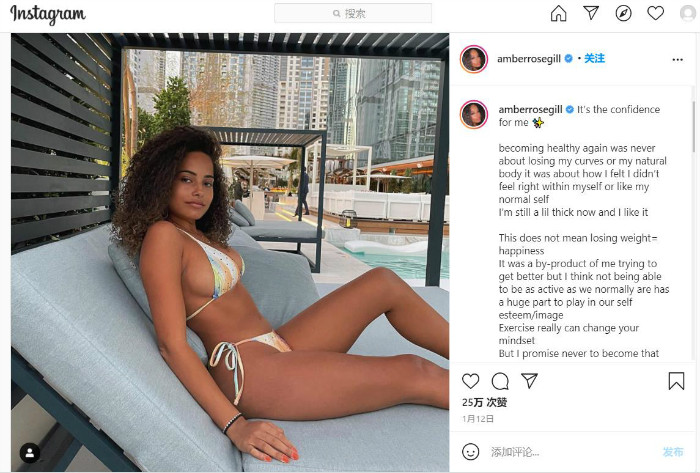Click the add comment text field

(573, 452)
